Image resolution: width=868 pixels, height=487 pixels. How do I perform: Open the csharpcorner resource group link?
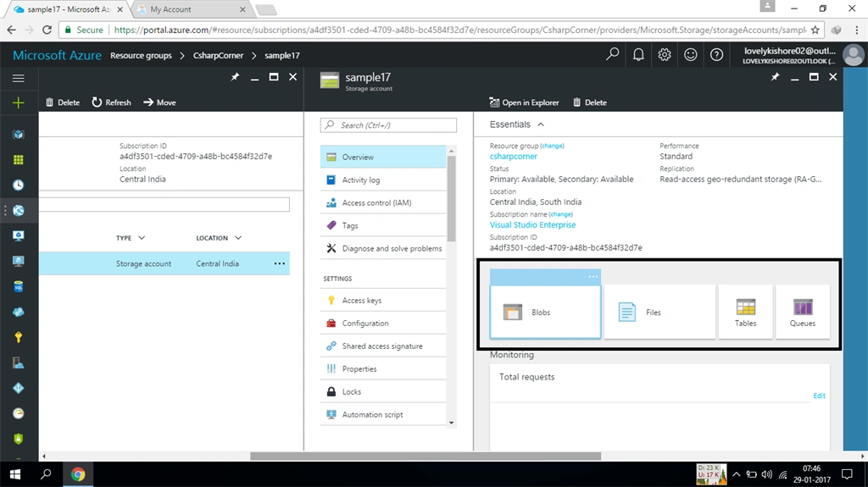tap(513, 157)
